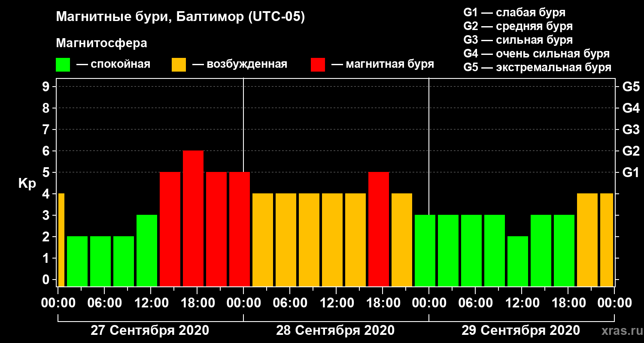
Task: Click the right-axis "G3" tick label
Action: 631,129
